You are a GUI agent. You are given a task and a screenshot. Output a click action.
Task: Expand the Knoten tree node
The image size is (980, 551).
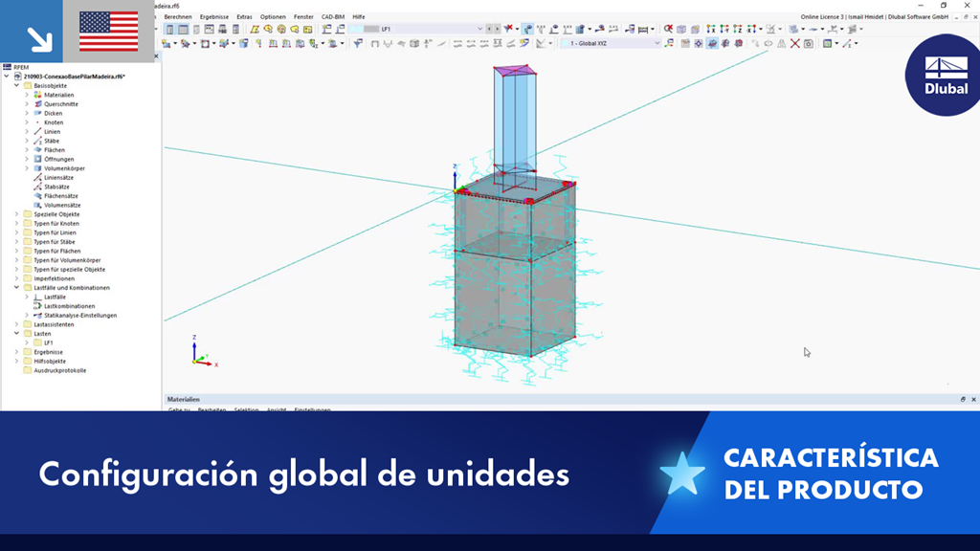(27, 122)
